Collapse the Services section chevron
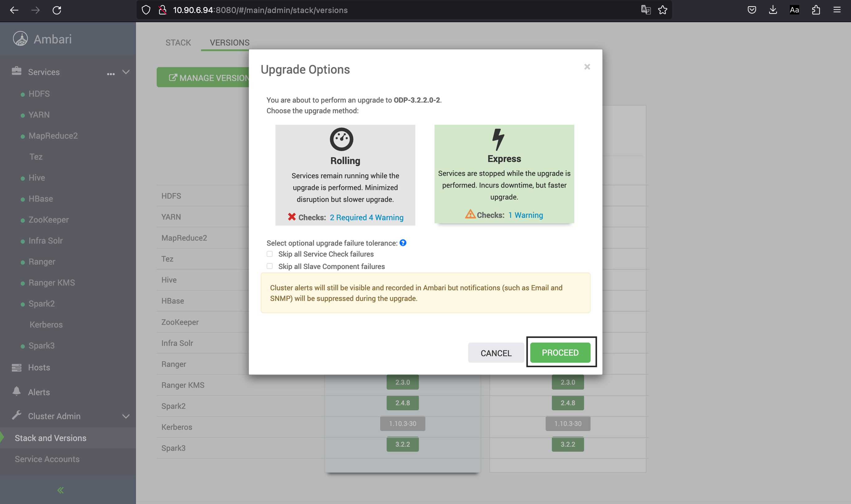The width and height of the screenshot is (851, 504). point(126,72)
